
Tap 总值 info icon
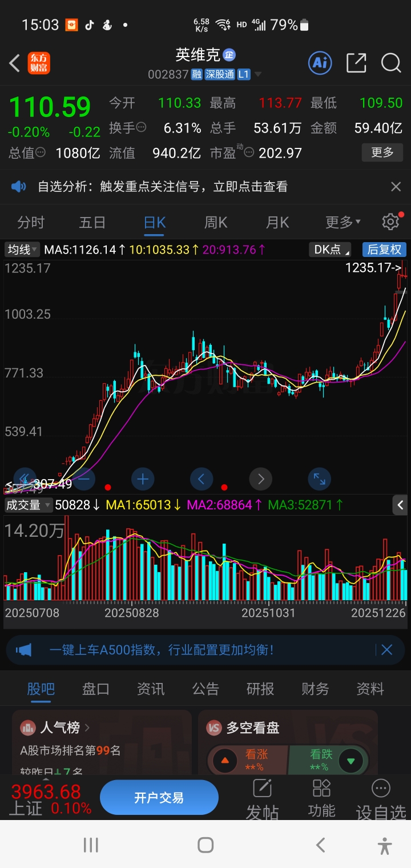(x=41, y=152)
